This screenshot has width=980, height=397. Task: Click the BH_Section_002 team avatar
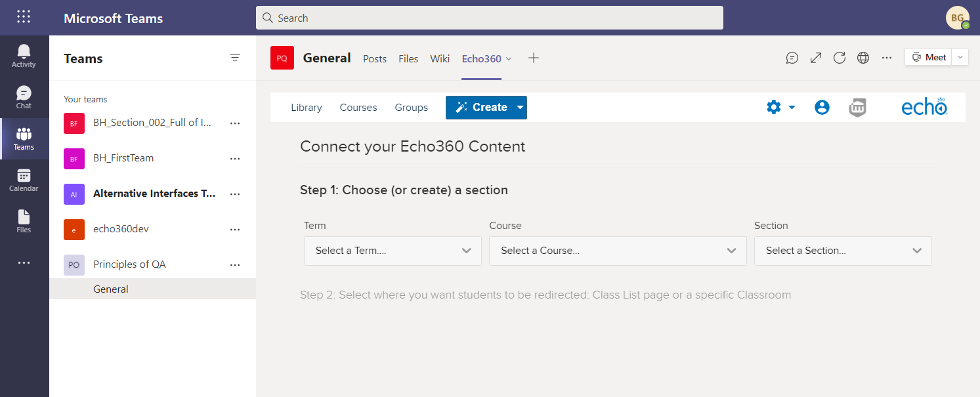click(74, 123)
